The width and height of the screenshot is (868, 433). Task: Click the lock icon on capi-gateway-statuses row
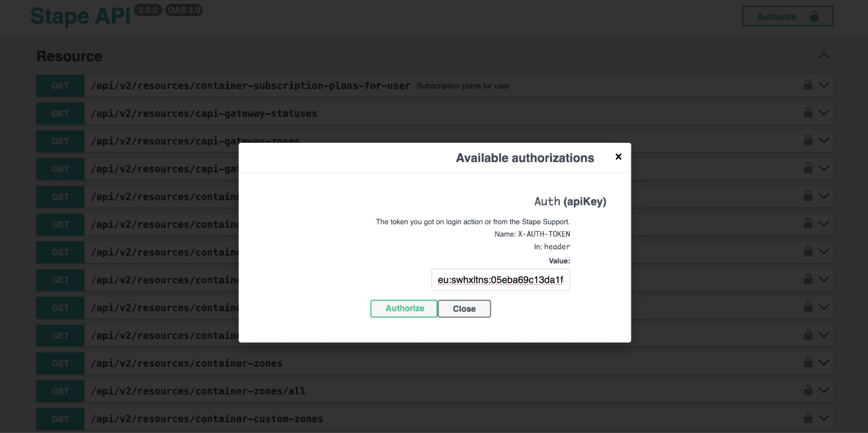pyautogui.click(x=809, y=113)
